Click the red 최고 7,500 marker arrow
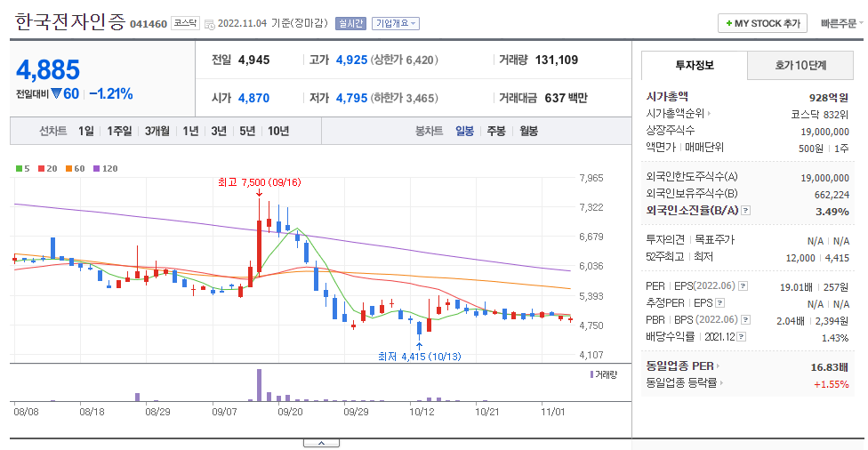The height and width of the screenshot is (450, 868). coord(259,193)
